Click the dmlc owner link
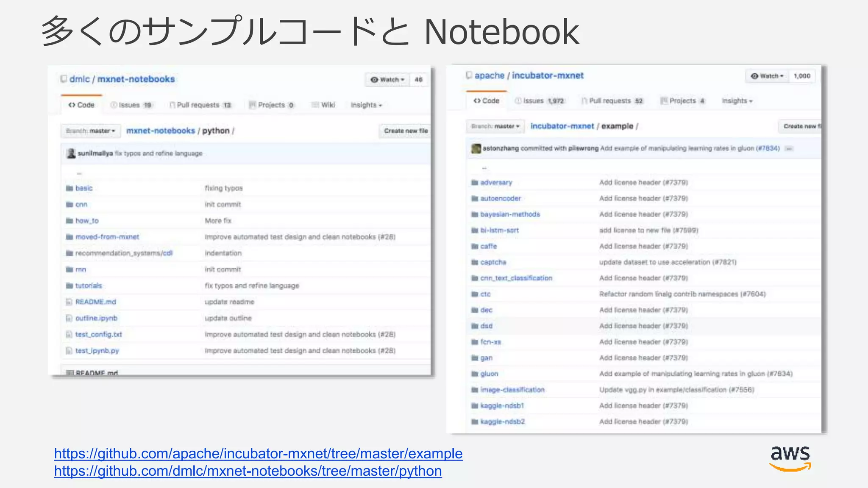 pos(80,79)
